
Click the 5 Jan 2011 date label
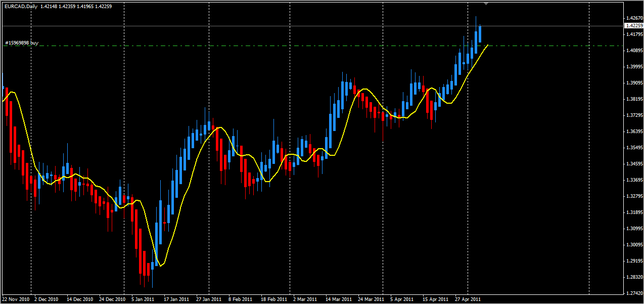(x=142, y=299)
